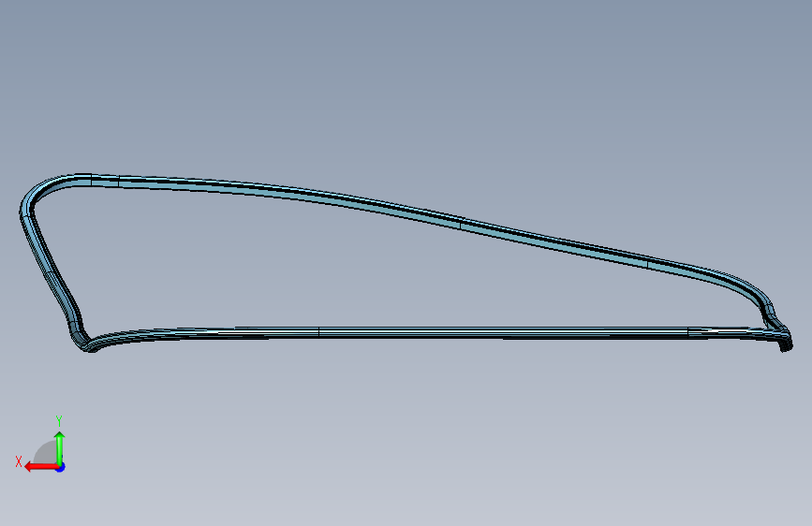Screen dimensions: 812x526
Task: Click the blue Z axis origin dot
Action: (x=61, y=467)
